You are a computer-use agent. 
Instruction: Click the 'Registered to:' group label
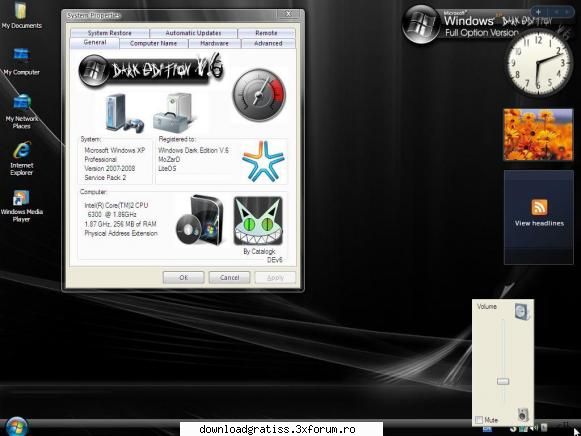(177, 139)
